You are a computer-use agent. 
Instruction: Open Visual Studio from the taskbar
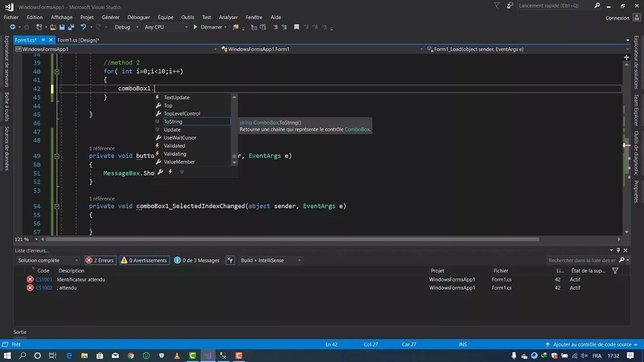coord(208,356)
